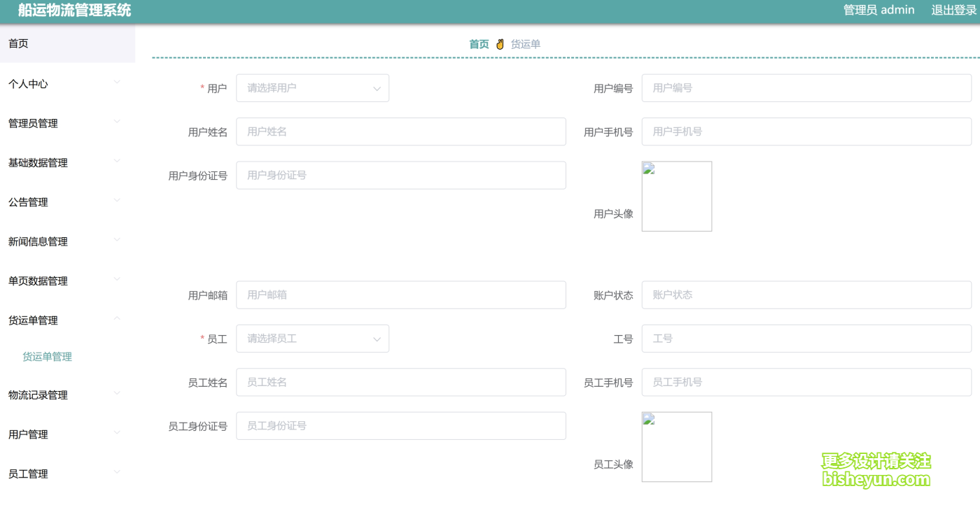
Task: Expand the 单页数据管理 menu
Action: tap(67, 281)
